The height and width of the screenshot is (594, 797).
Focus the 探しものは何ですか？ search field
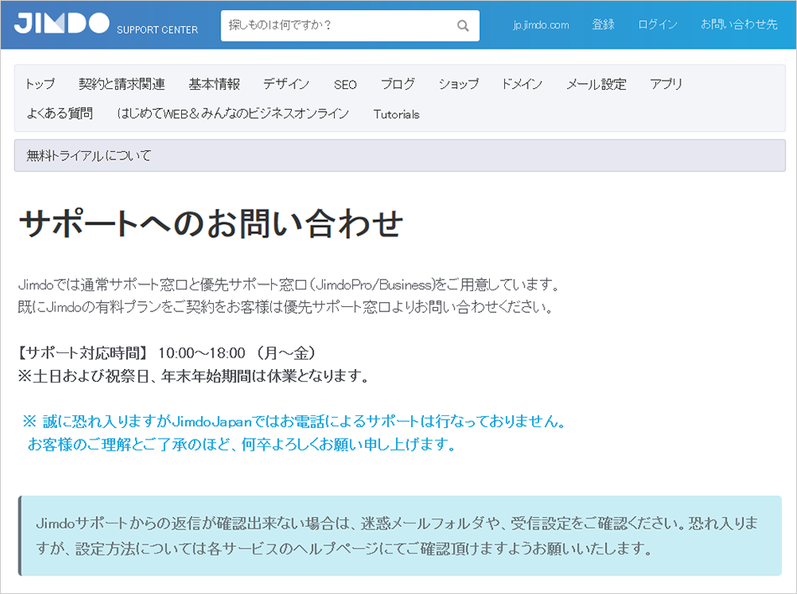click(x=350, y=25)
